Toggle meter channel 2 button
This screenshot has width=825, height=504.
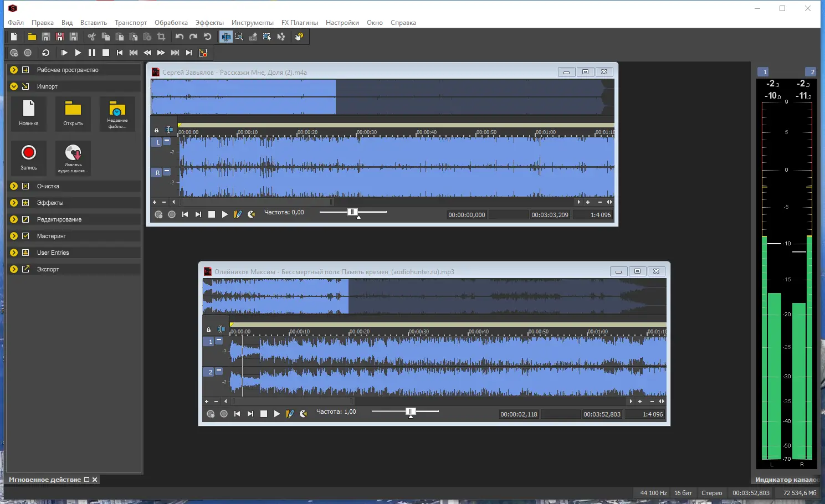(811, 72)
